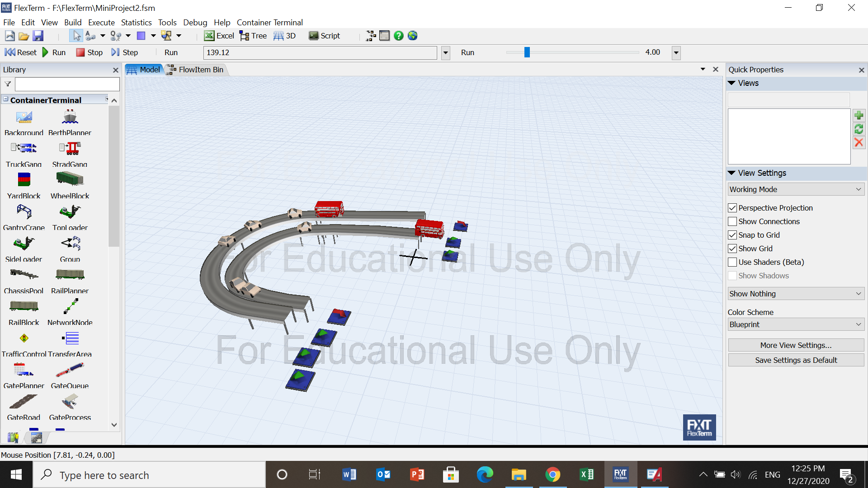Screen dimensions: 868x488
Task: Disable Perspective Projection checkbox
Action: [x=732, y=208]
